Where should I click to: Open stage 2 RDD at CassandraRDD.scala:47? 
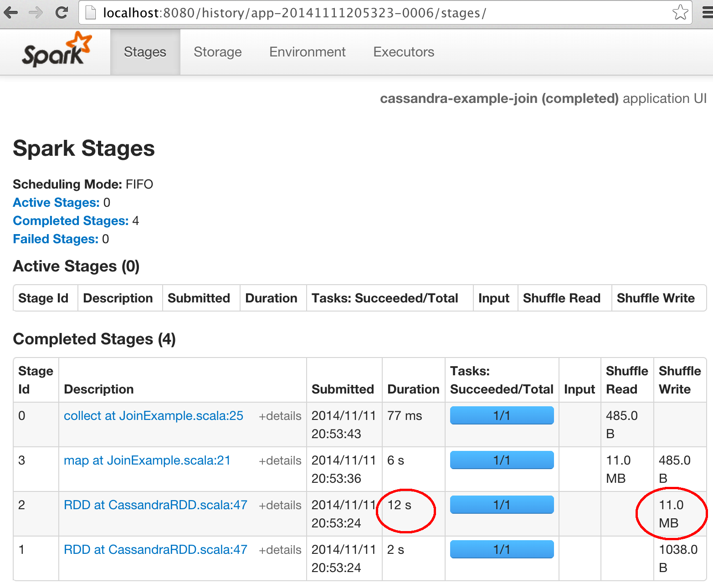pos(155,505)
